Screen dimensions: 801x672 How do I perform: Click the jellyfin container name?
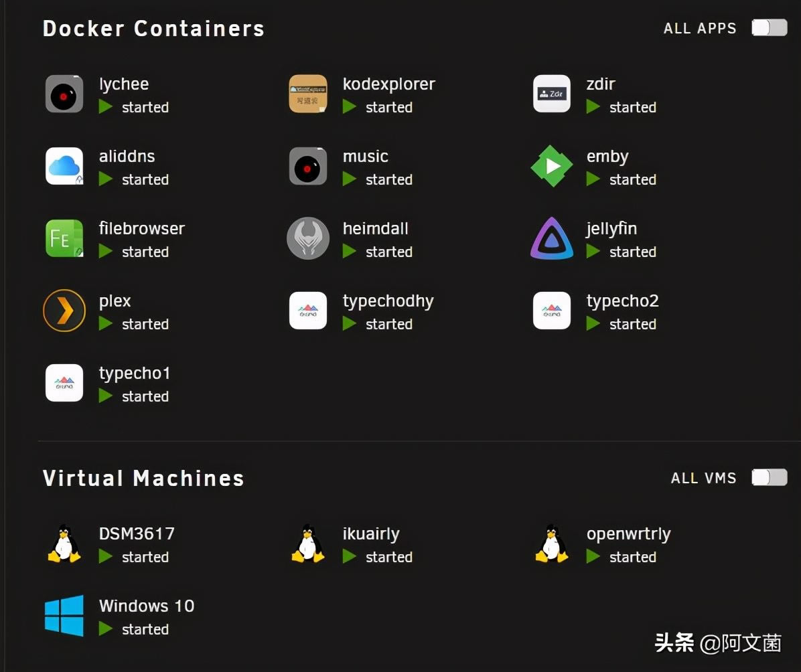click(611, 230)
